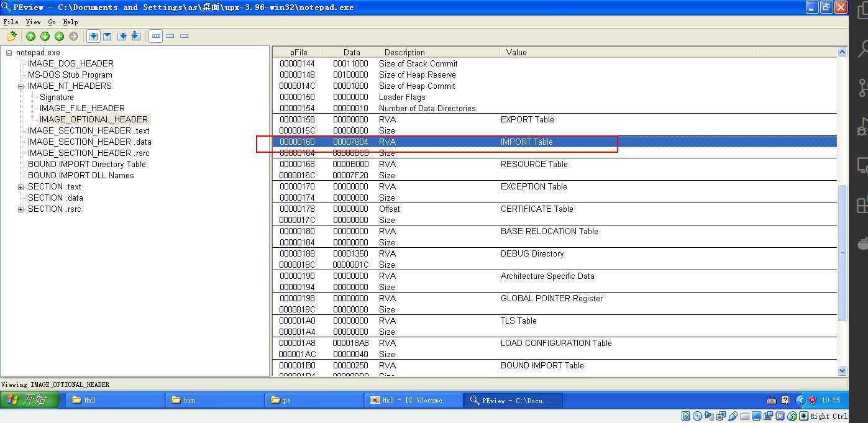This screenshot has width=868, height=423.
Task: Select the single-segment width toolbar toggle
Action: 184,36
